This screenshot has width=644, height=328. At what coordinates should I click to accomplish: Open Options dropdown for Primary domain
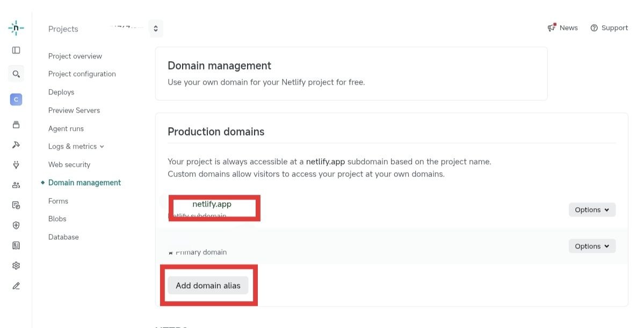(592, 246)
